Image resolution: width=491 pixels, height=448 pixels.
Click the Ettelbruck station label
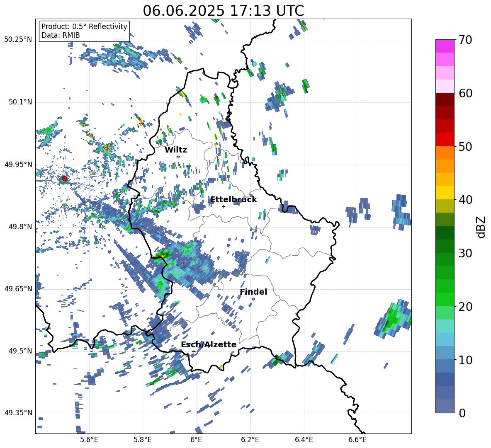pos(233,200)
